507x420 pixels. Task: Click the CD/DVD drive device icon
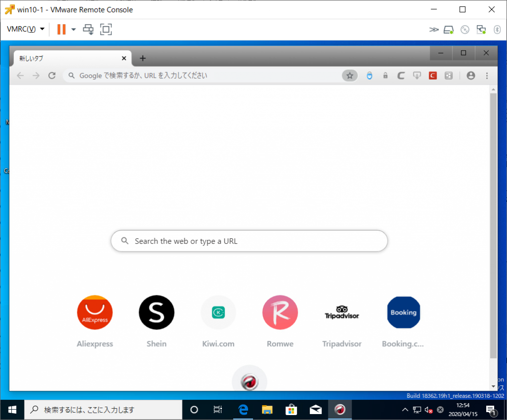click(x=464, y=30)
